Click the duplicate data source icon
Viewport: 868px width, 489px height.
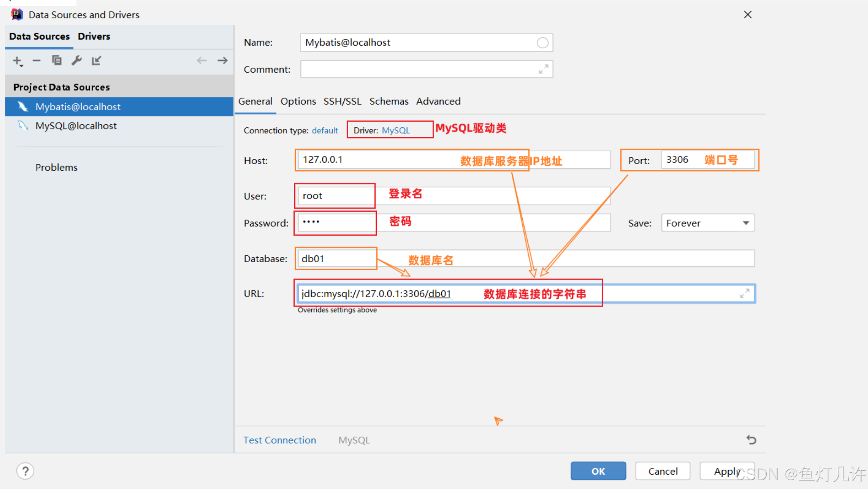[56, 60]
